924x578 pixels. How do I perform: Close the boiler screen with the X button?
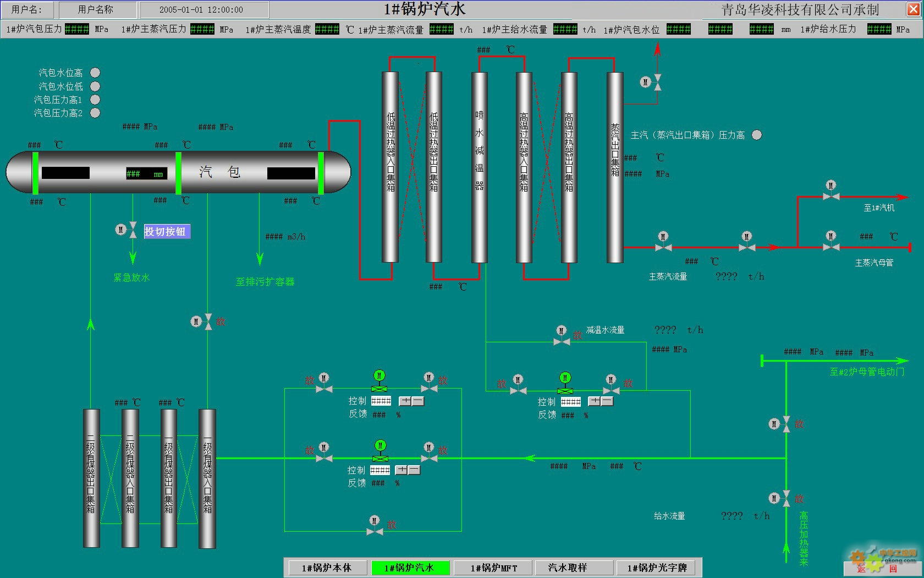[913, 9]
